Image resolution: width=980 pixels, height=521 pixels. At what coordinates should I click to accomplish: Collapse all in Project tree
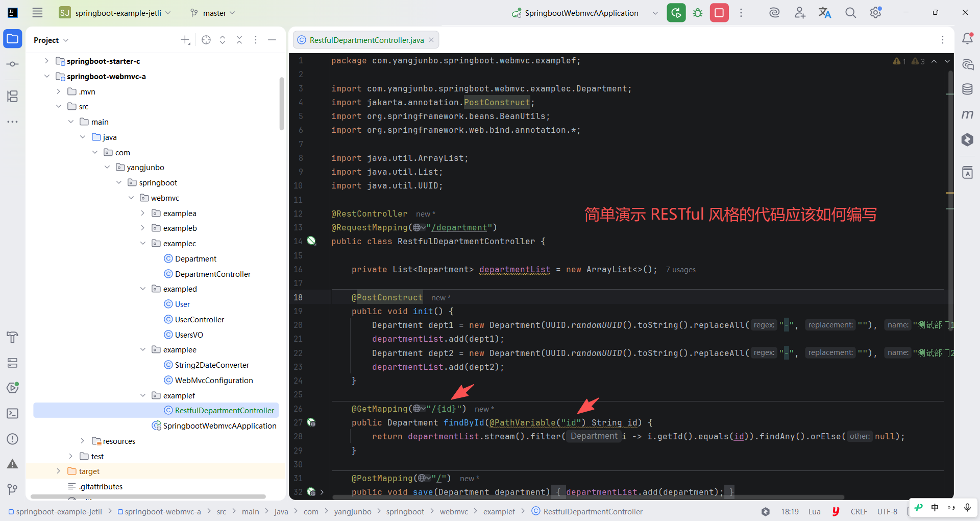point(239,40)
